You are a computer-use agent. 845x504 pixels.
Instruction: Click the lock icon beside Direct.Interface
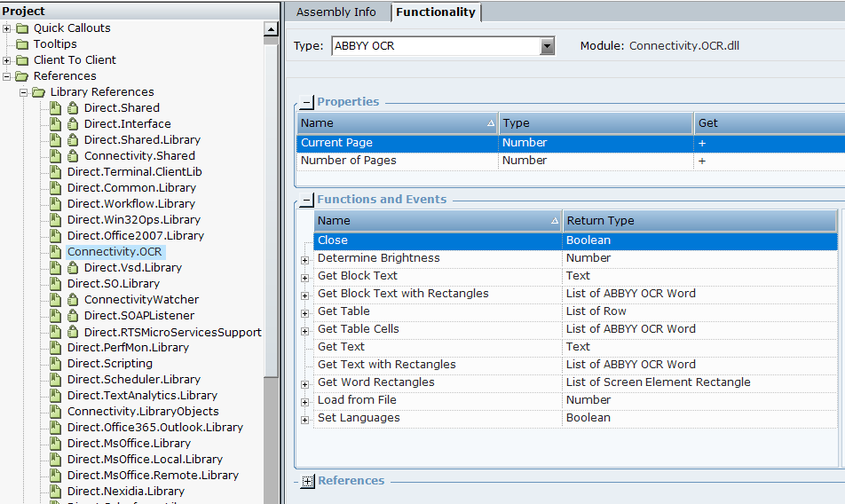(x=73, y=124)
